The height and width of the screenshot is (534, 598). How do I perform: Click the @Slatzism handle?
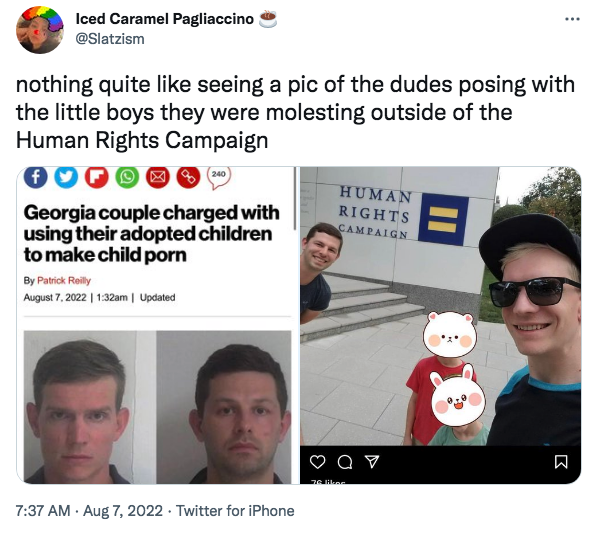110,39
